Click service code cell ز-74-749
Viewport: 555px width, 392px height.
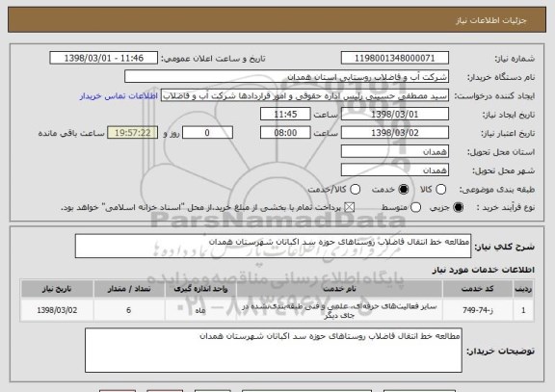(478, 310)
